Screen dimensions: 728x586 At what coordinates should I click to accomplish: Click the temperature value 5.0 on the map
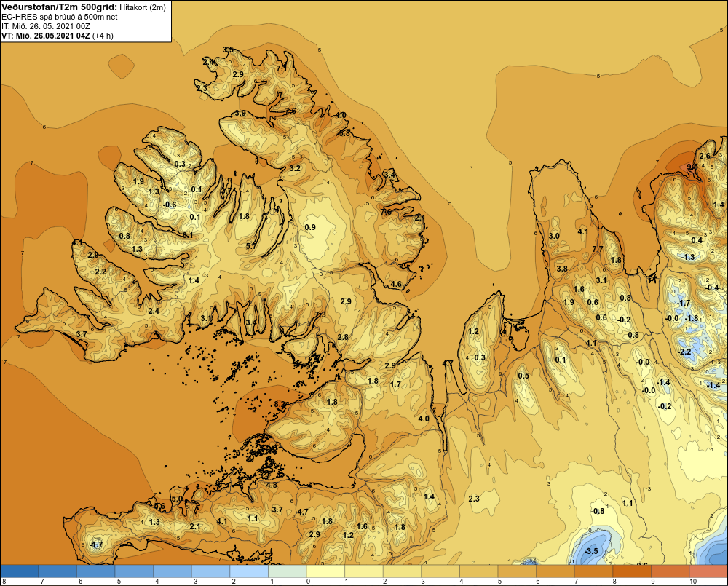(x=178, y=499)
